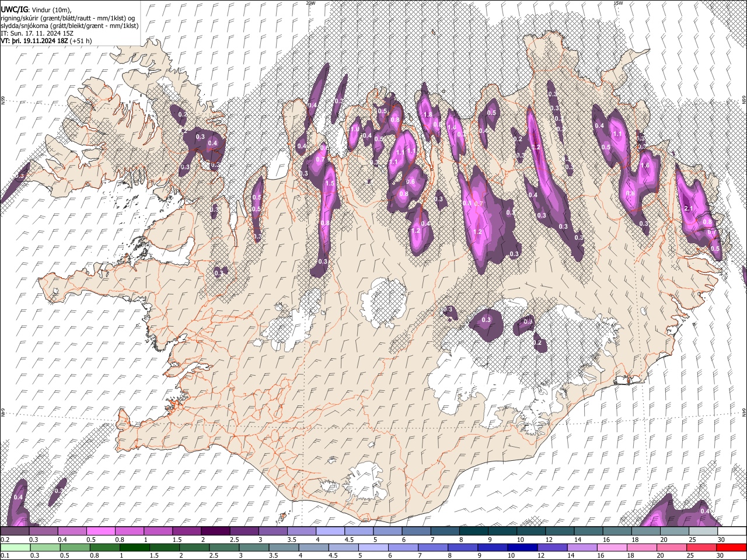747x560 pixels.
Task: Click the '0.2' label under top legend row
Action: coord(5,540)
